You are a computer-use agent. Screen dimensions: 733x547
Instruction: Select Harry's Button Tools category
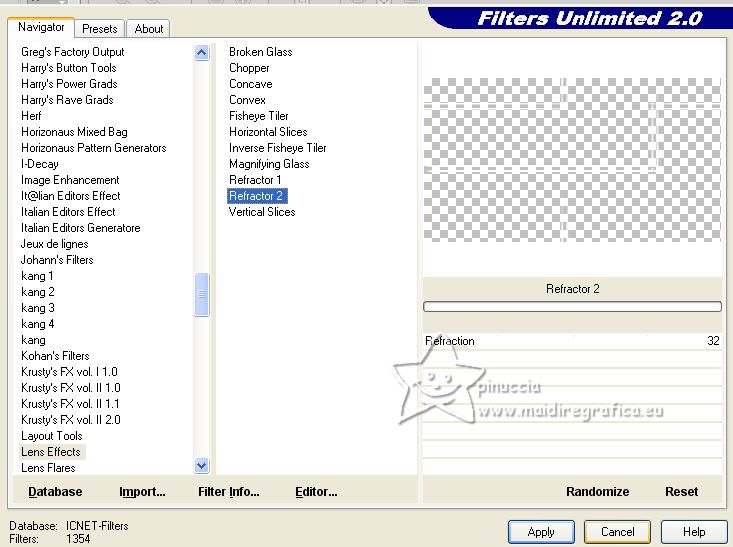tap(69, 68)
